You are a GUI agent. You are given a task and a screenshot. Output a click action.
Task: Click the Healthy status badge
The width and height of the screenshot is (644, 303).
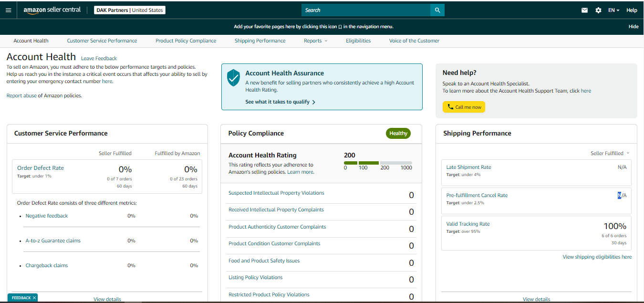[398, 134]
